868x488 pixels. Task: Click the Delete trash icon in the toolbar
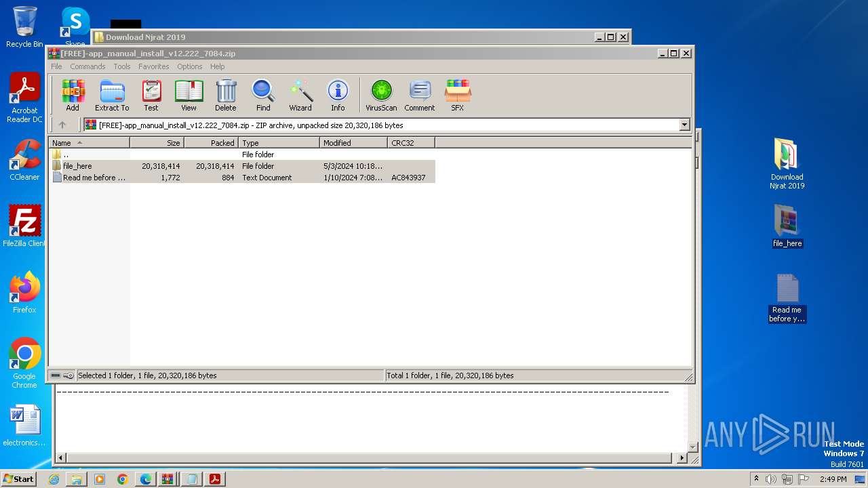(x=226, y=96)
